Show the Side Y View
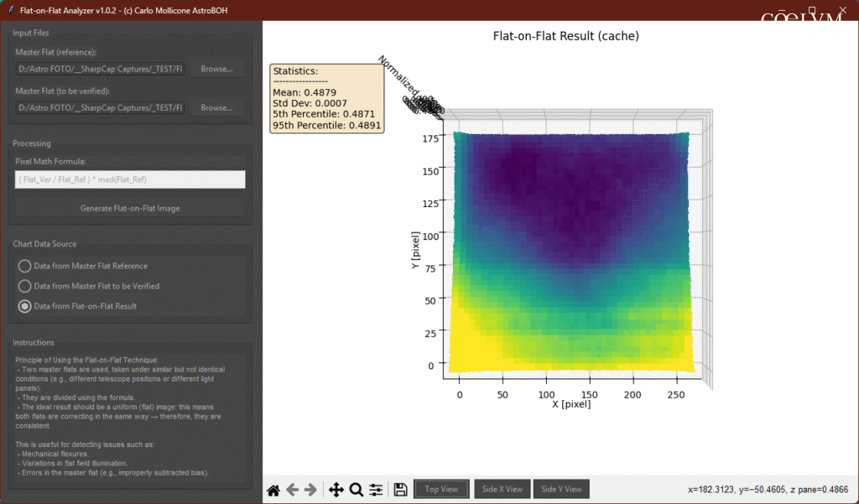 click(x=561, y=489)
